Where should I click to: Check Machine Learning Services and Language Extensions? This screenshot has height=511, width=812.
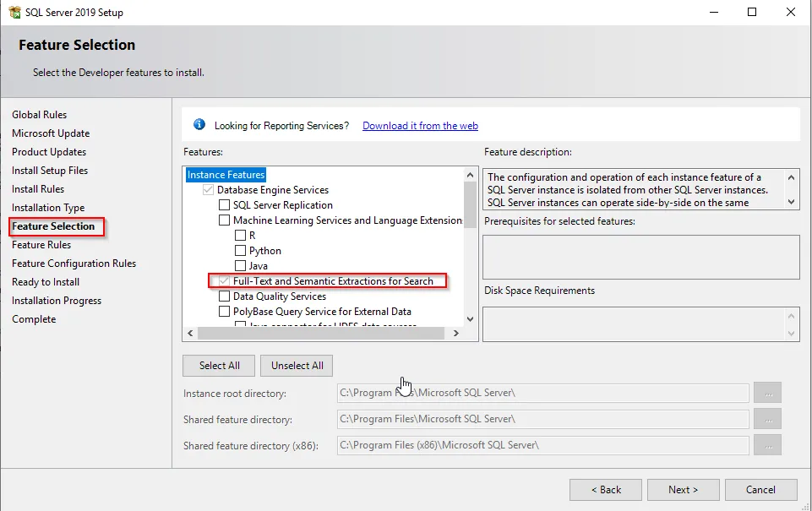tap(224, 220)
